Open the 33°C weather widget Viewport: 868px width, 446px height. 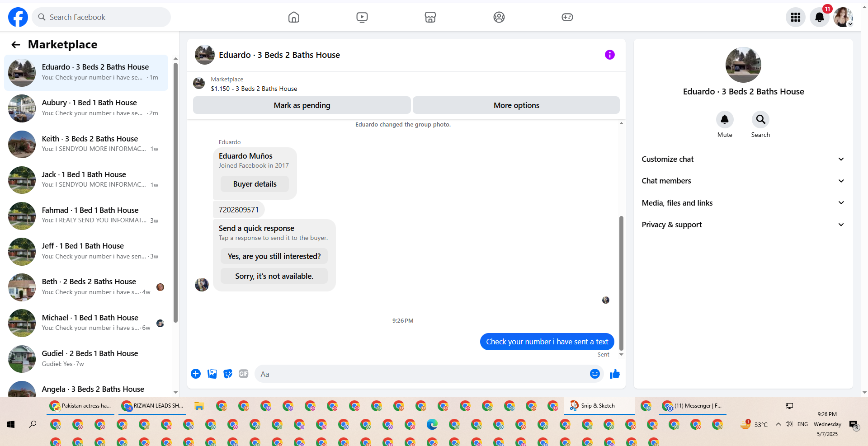click(x=754, y=424)
